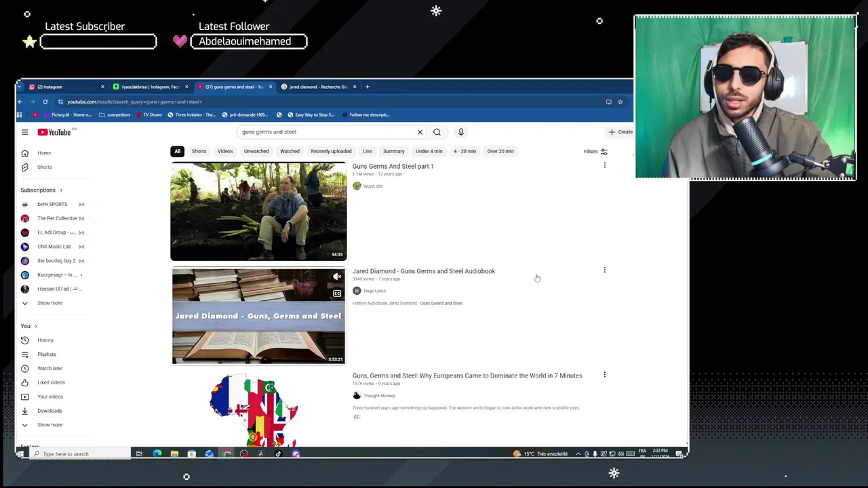
Task: Click the Create button
Action: [x=620, y=132]
